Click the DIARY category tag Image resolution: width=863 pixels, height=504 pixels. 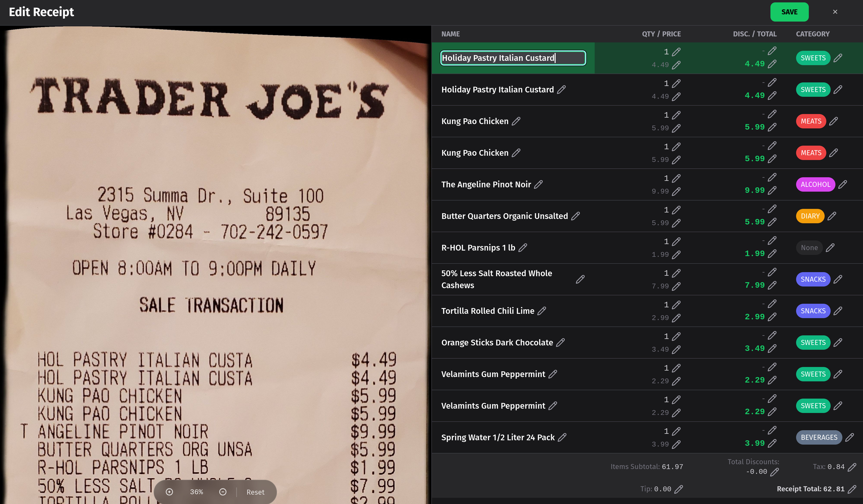[810, 216]
